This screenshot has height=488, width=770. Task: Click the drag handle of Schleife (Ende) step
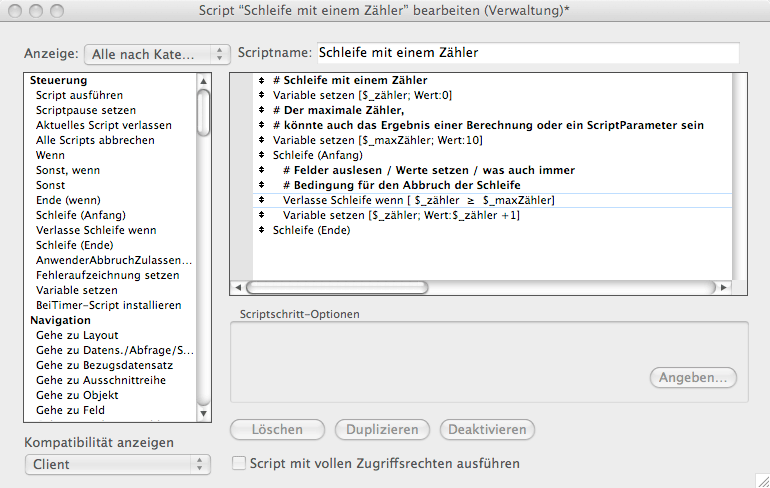pyautogui.click(x=261, y=230)
